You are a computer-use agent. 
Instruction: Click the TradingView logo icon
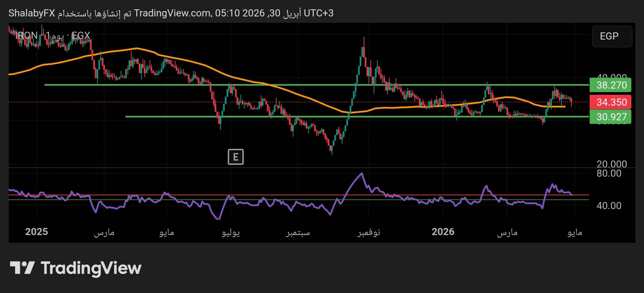pos(22,268)
